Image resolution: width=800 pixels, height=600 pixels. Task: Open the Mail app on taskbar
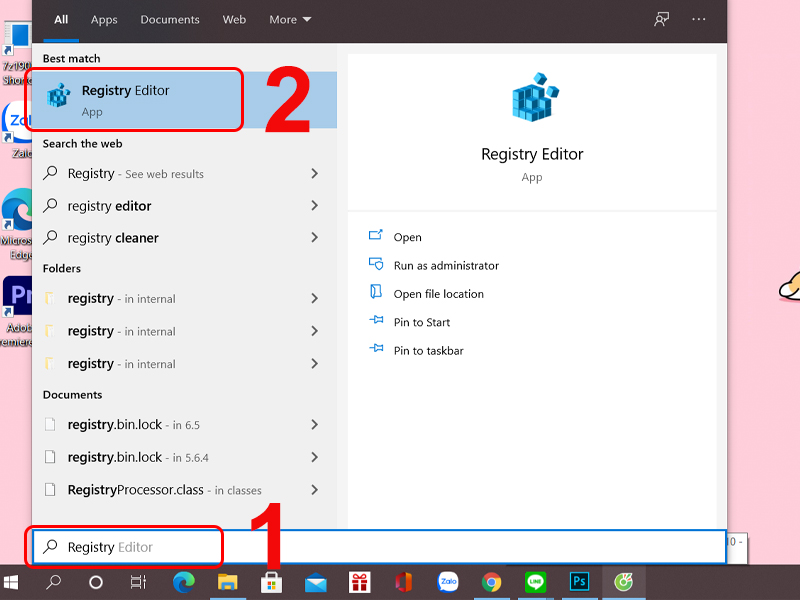click(316, 582)
